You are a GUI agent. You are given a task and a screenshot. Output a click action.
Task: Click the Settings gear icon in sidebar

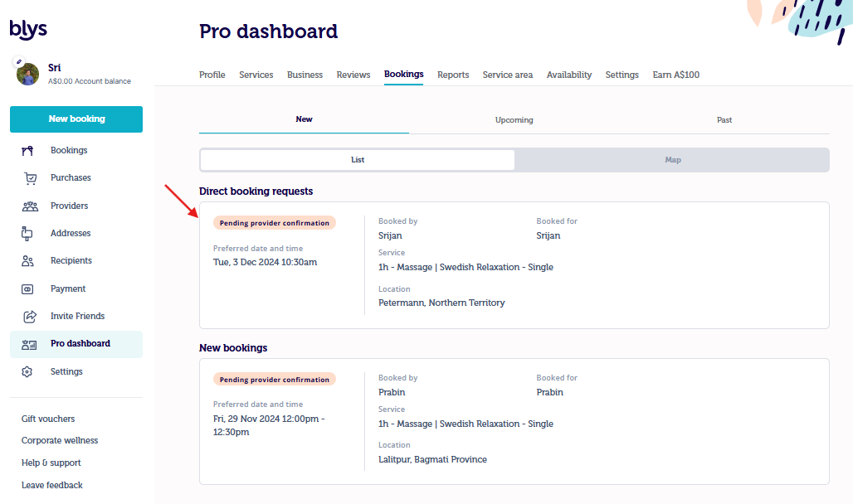(x=27, y=372)
